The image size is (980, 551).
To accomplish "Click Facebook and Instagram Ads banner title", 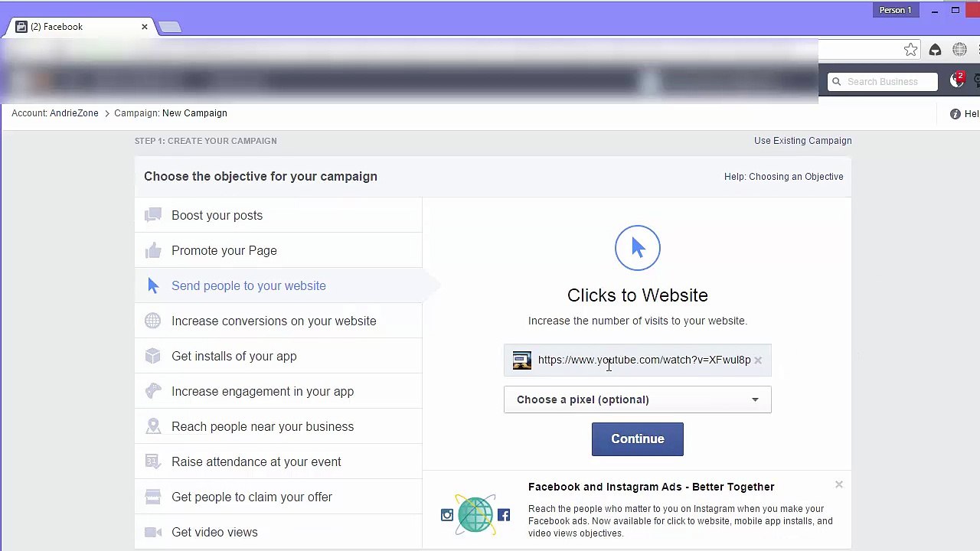I will [652, 487].
